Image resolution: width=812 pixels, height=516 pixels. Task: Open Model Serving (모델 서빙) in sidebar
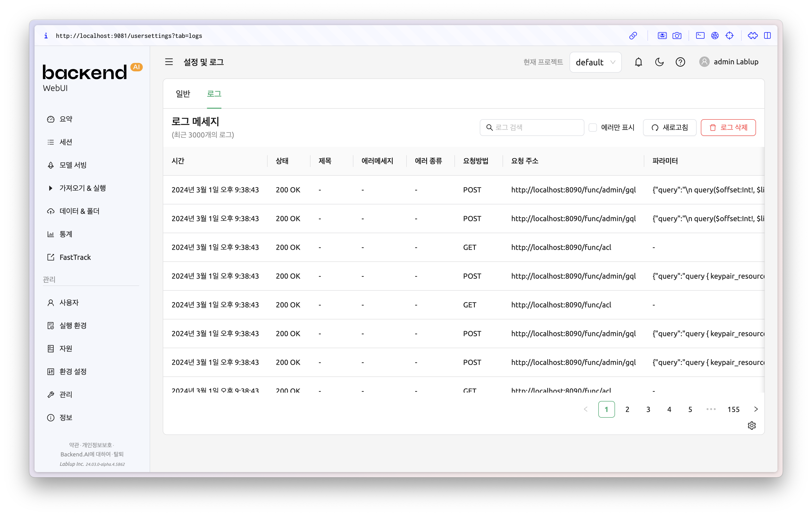point(73,165)
